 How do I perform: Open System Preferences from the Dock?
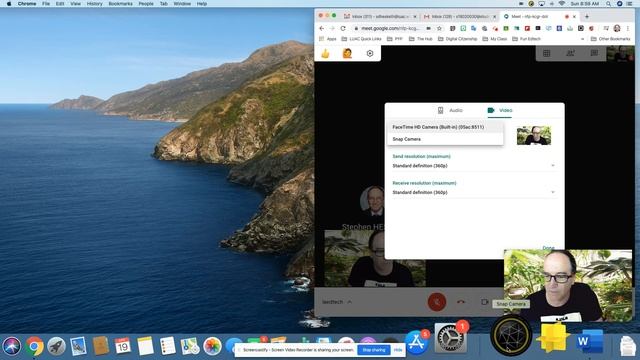coord(450,338)
